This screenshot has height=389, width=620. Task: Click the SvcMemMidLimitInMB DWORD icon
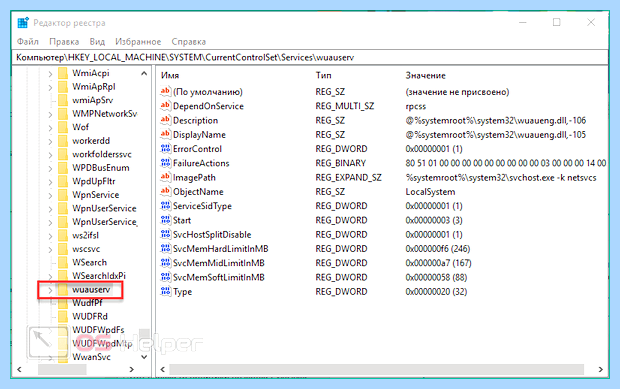pos(165,262)
